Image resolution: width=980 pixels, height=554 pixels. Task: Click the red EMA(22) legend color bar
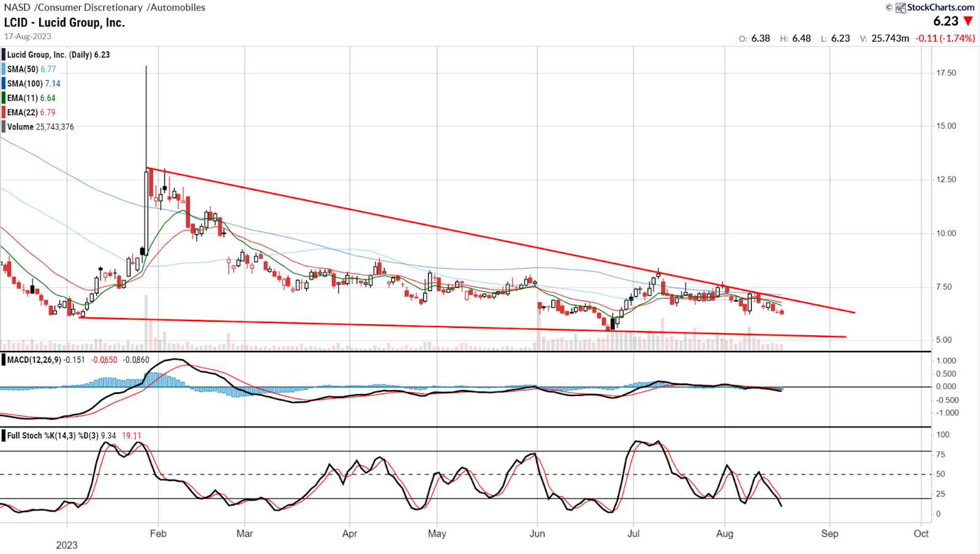(x=4, y=112)
